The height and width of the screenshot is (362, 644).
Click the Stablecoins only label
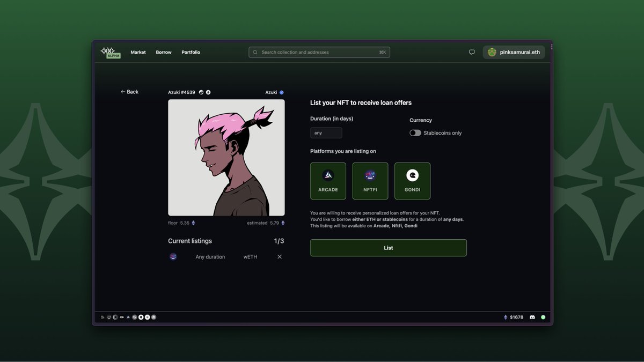coord(443,133)
